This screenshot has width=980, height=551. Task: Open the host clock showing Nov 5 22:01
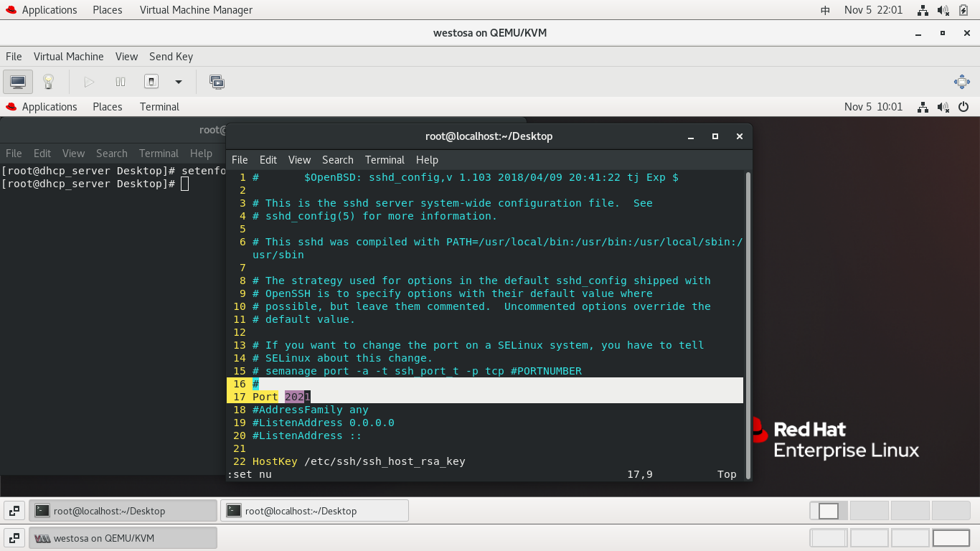click(873, 10)
